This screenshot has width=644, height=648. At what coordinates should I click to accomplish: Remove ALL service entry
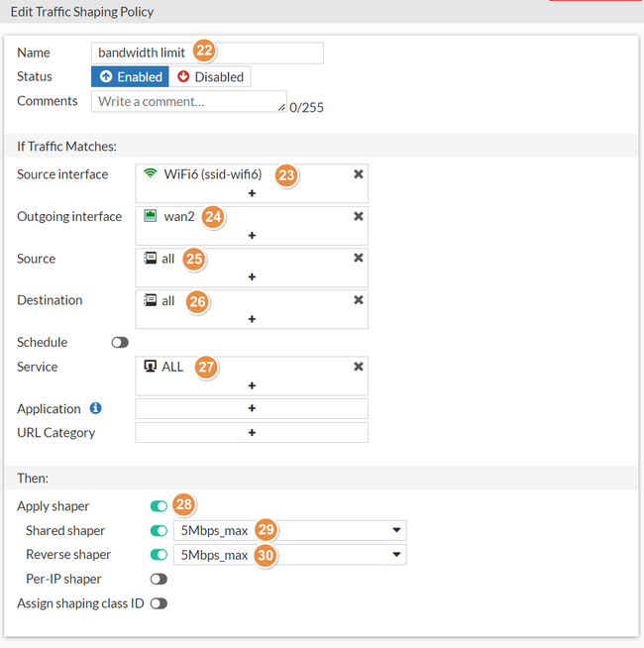(359, 367)
